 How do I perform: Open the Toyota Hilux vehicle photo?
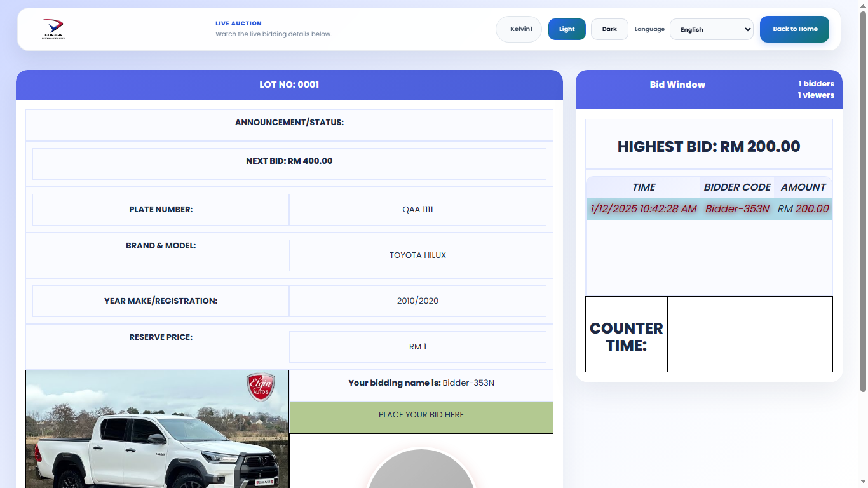point(157,429)
